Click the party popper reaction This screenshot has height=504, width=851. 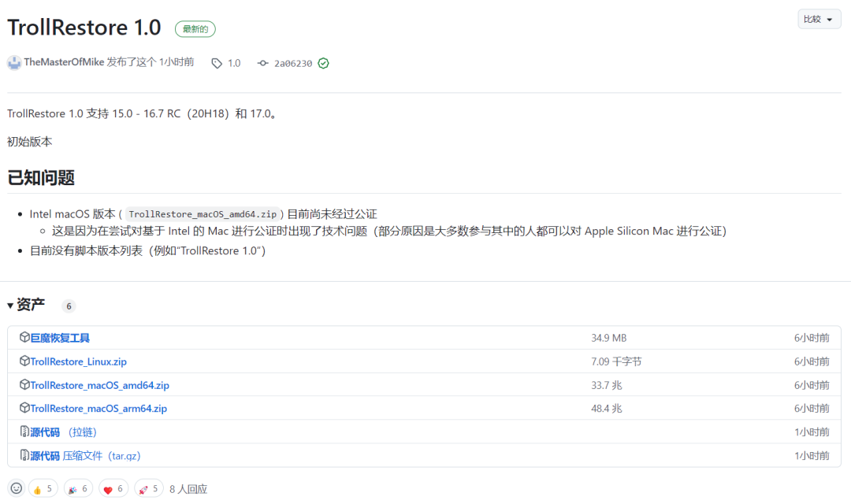tap(78, 489)
